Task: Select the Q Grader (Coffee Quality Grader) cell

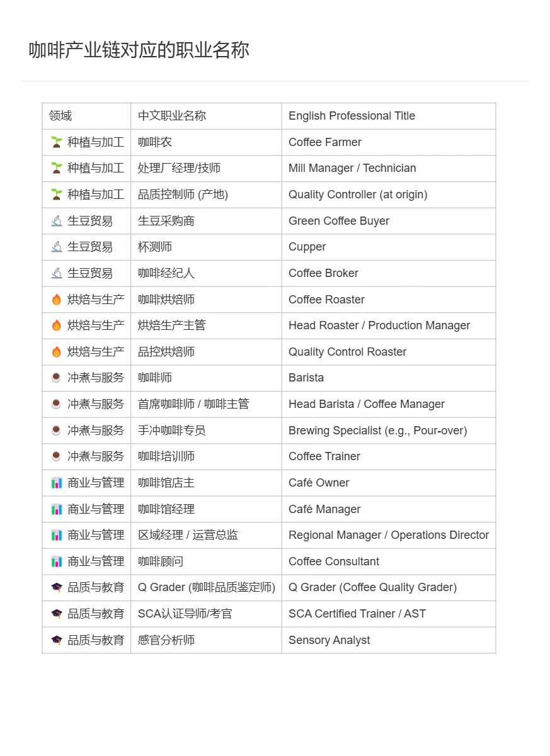Action: 389,587
